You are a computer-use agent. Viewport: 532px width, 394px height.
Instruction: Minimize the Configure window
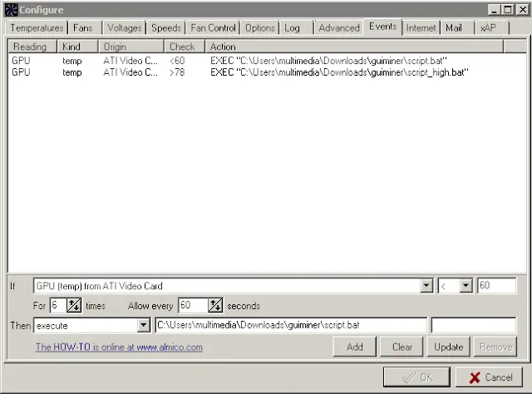click(x=495, y=10)
